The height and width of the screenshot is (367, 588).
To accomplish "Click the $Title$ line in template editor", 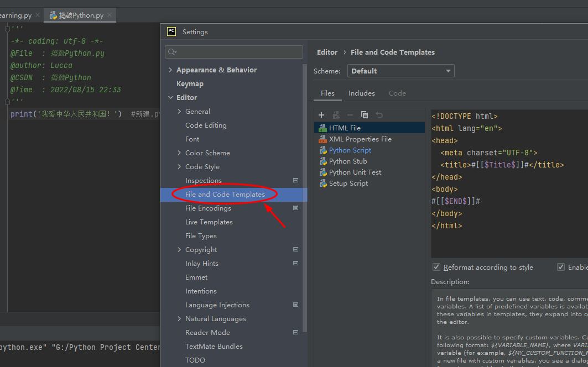I will point(502,165).
